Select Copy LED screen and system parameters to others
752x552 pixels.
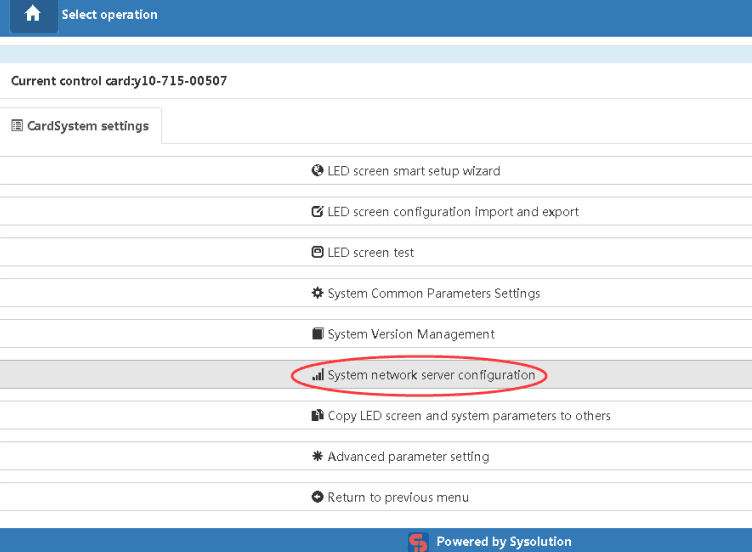tap(469, 416)
